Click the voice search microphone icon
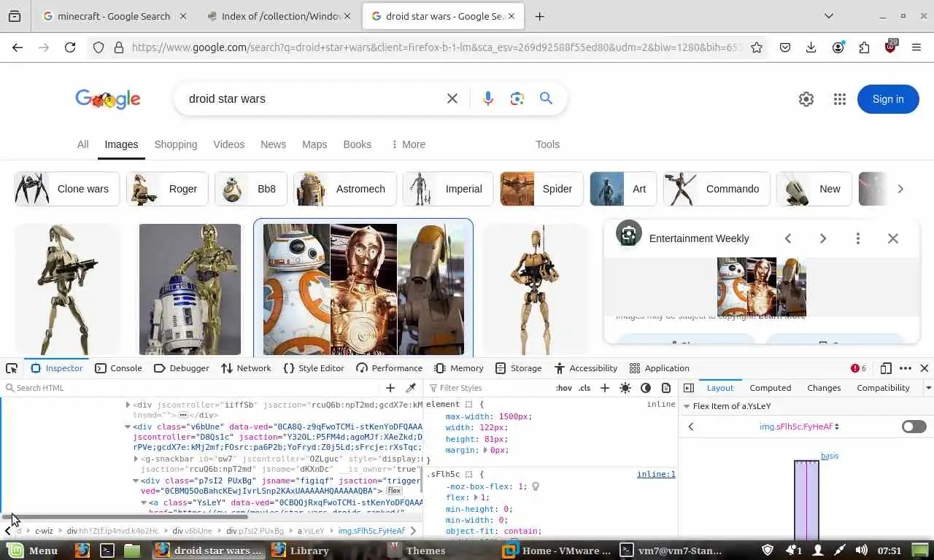Screen dimensions: 934x560 point(488,98)
